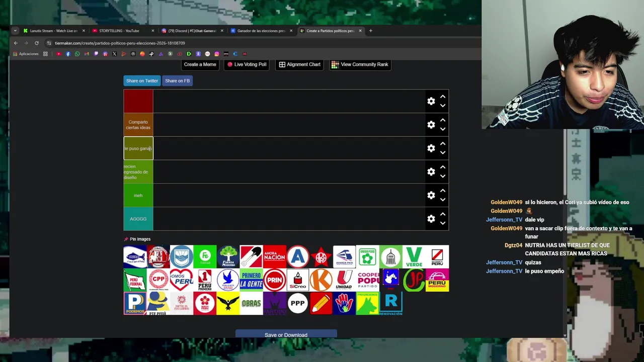Image resolution: width=644 pixels, height=362 pixels.
Task: Open settings gear for 'le puso ganas' tier
Action: coord(431,148)
